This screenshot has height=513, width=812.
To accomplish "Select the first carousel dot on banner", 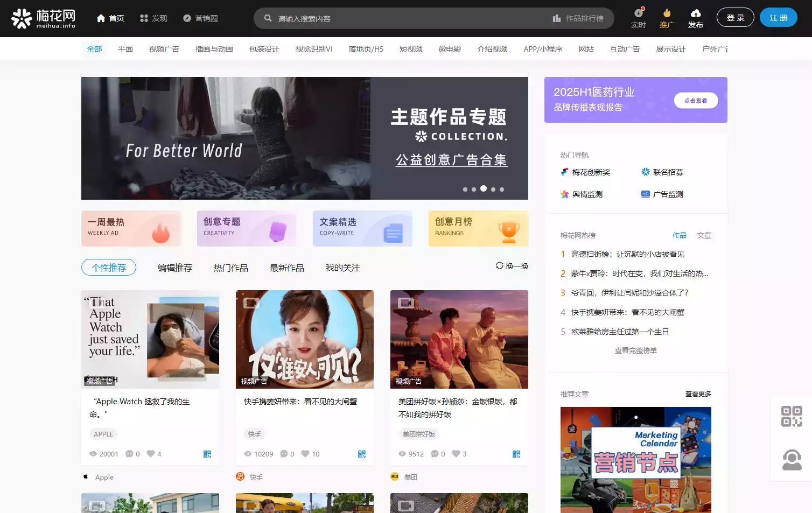I will [x=465, y=189].
